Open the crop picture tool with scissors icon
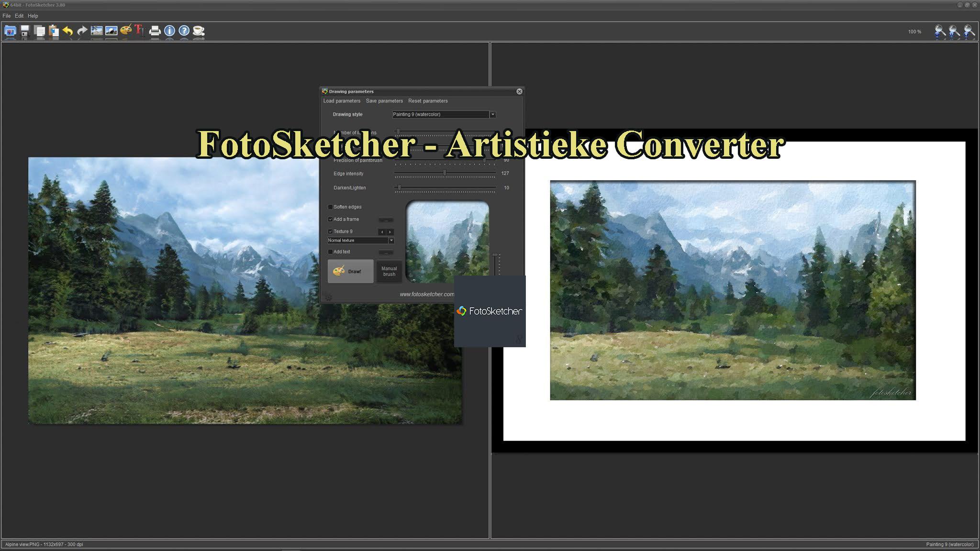 coord(97,31)
